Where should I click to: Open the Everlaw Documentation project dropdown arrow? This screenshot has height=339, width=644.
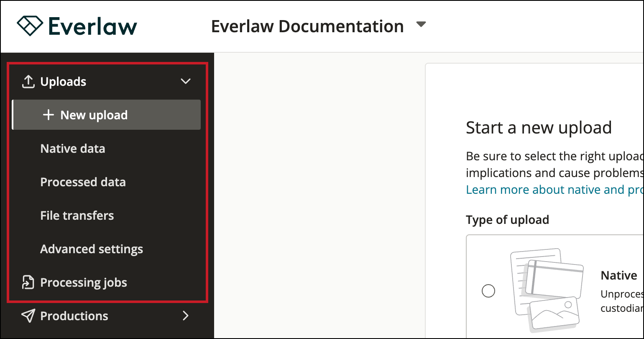(421, 25)
